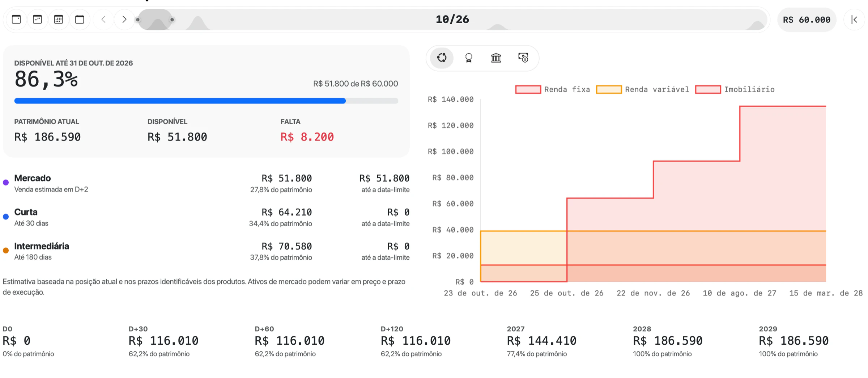Click the large 86,3% availability figure

pyautogui.click(x=46, y=79)
